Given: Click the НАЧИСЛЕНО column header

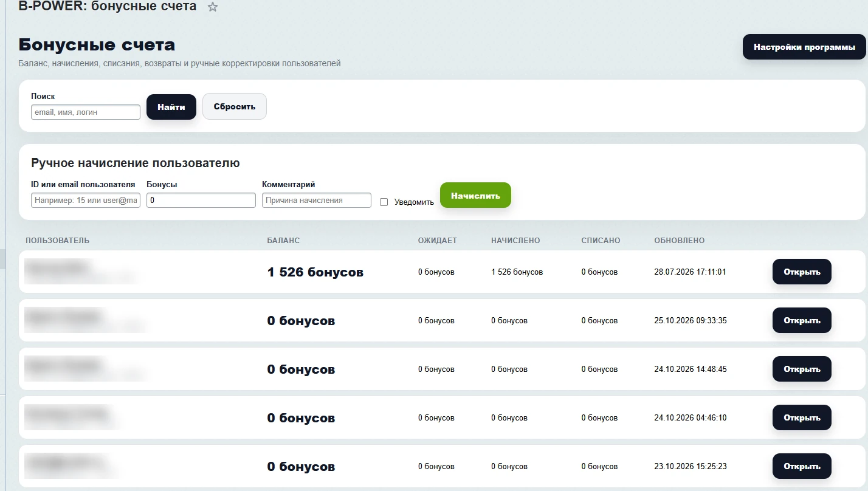Looking at the screenshot, I should point(515,241).
